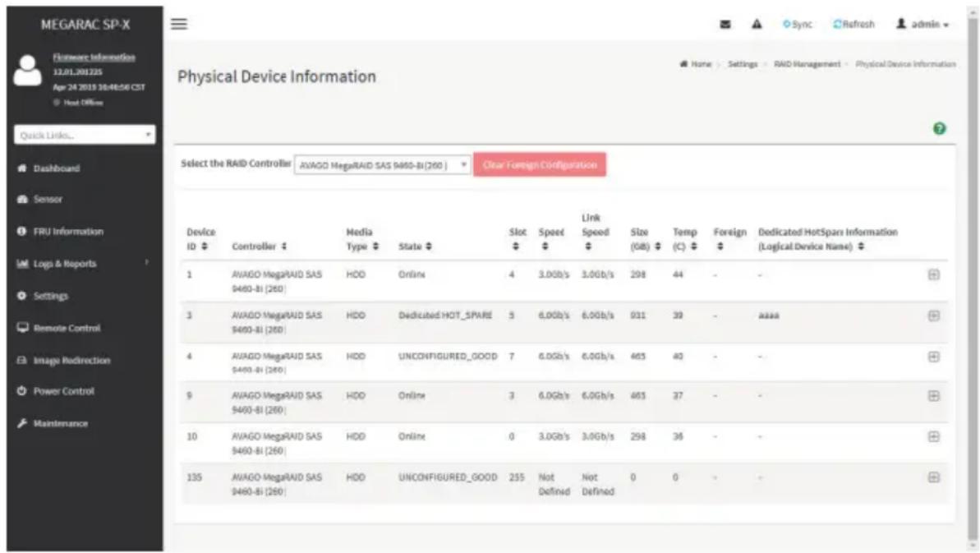This screenshot has width=980, height=553.
Task: Expand details for Dedicated HOT_SPARE row
Action: tap(934, 316)
